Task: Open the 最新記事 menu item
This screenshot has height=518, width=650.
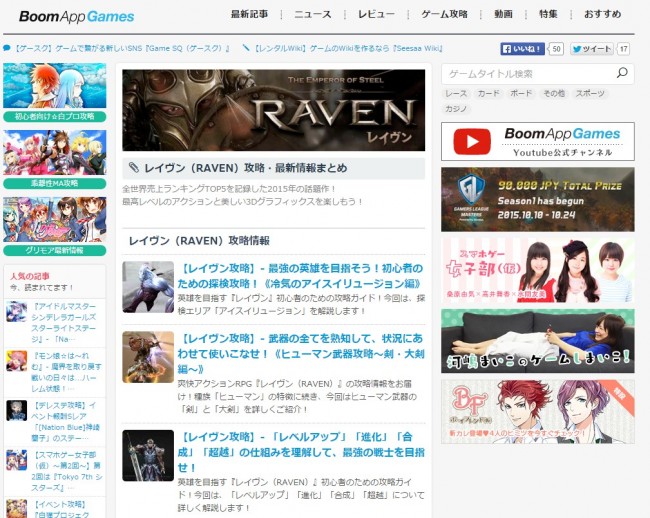Action: click(x=249, y=15)
